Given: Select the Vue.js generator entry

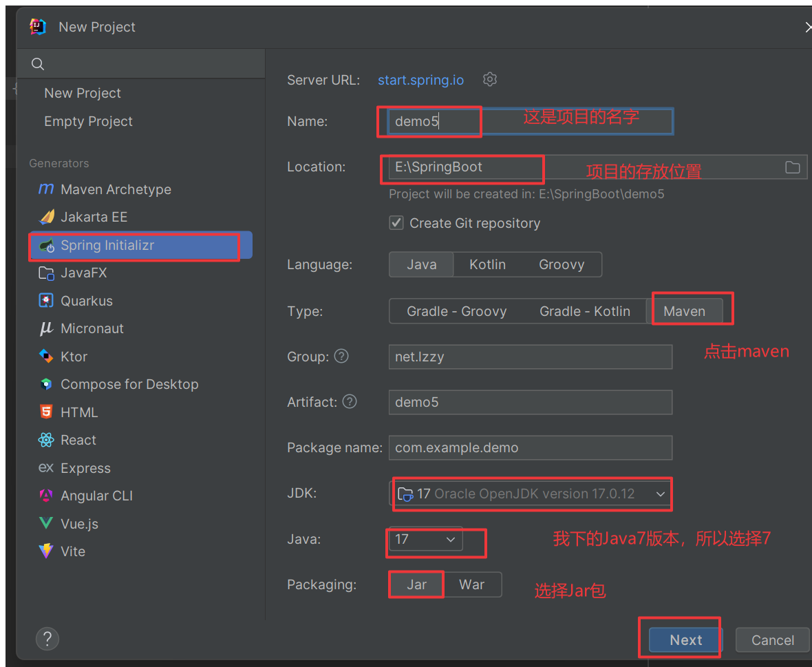Looking at the screenshot, I should tap(141, 524).
